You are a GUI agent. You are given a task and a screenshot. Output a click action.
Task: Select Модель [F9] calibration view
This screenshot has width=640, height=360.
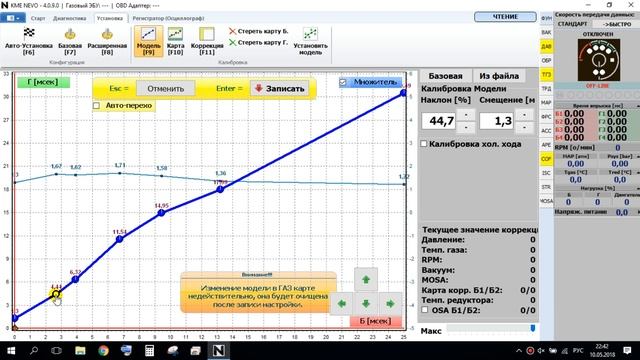click(149, 41)
